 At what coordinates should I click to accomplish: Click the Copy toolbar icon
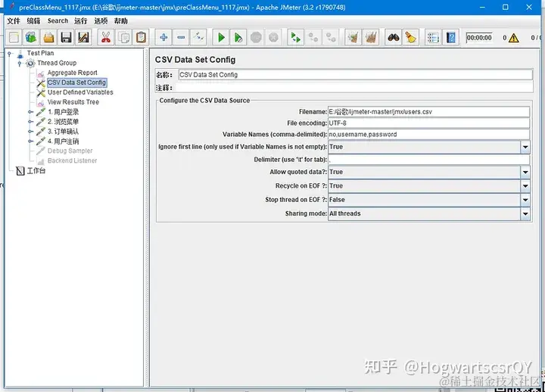coord(123,38)
